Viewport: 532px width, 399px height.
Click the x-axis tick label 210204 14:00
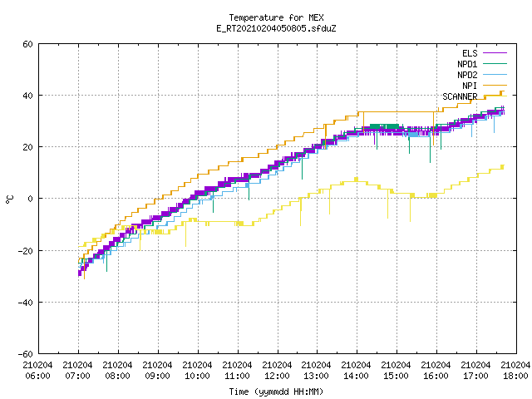[x=357, y=371]
